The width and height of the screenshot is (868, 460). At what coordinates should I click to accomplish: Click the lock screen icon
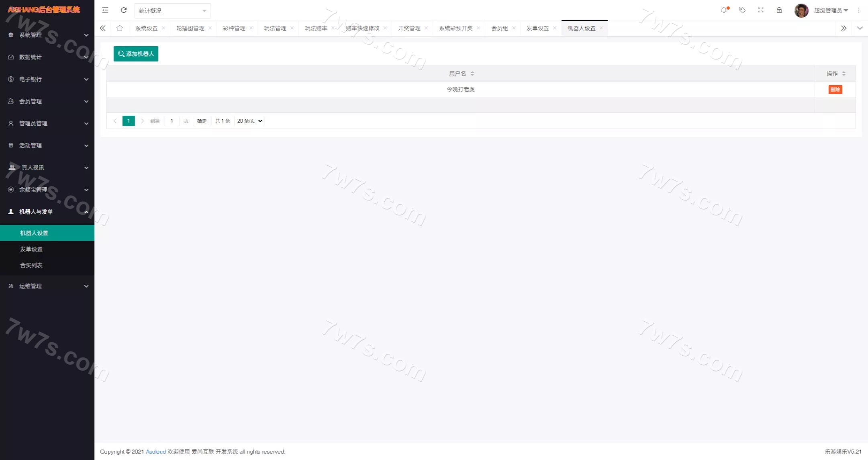click(x=779, y=10)
